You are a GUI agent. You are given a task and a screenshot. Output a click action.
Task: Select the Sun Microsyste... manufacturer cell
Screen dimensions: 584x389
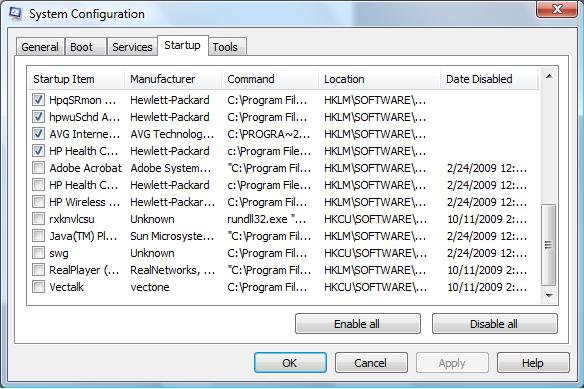pyautogui.click(x=172, y=236)
